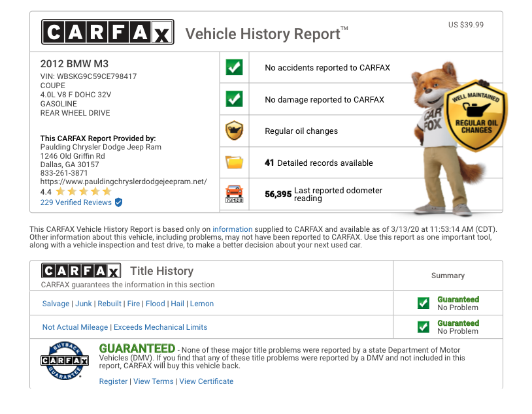The width and height of the screenshot is (532, 414).
Task: Click the Guaranteed No Problem text in Salvage row
Action: pos(458,304)
